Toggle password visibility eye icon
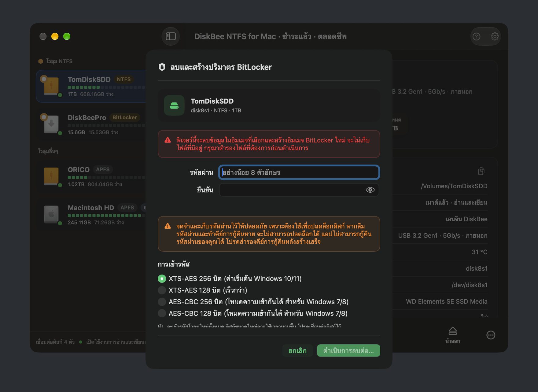This screenshot has height=392, width=538. 370,190
